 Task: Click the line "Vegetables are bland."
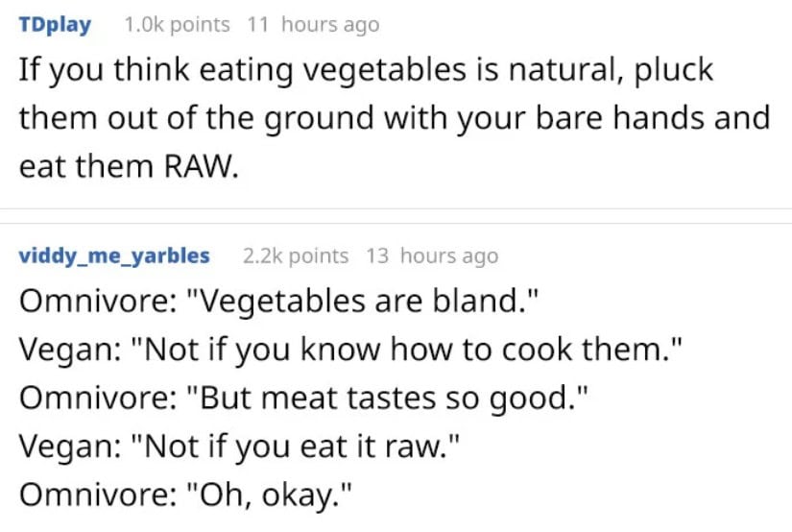pyautogui.click(x=279, y=302)
